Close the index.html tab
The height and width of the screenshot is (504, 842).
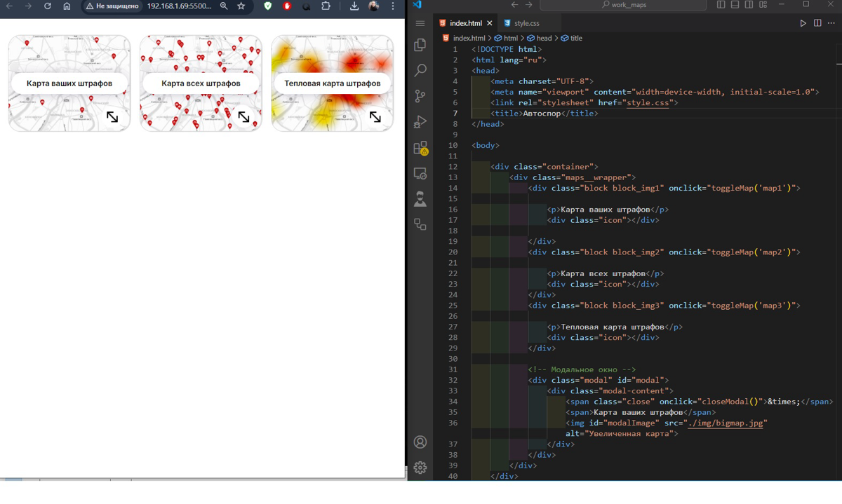click(x=490, y=23)
